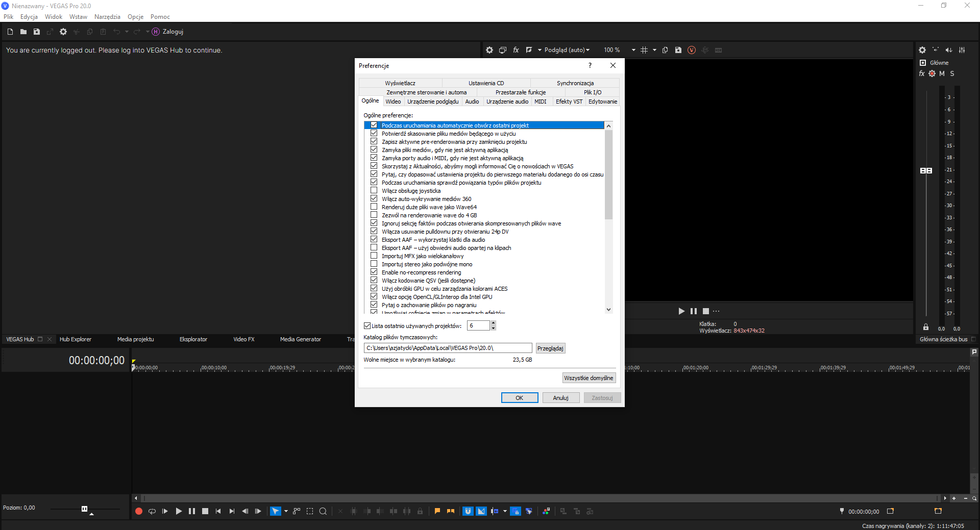The height and width of the screenshot is (530, 980).
Task: Toggle automatic crossfades icon
Action: coord(481,511)
